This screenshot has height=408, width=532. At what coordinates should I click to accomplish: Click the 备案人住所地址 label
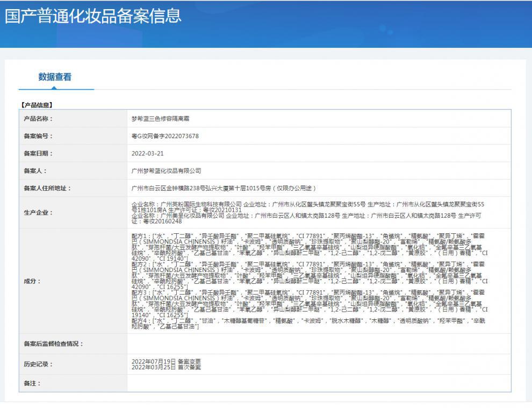click(47, 188)
